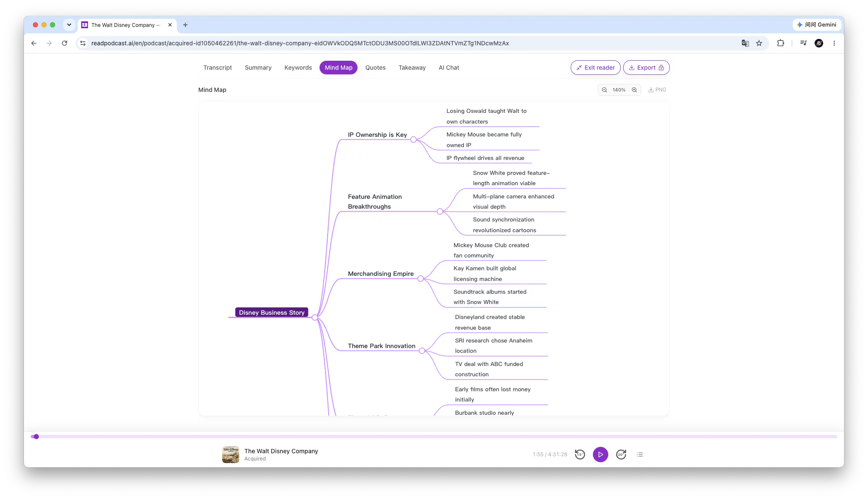
Task: Open the Gemini button
Action: [817, 25]
